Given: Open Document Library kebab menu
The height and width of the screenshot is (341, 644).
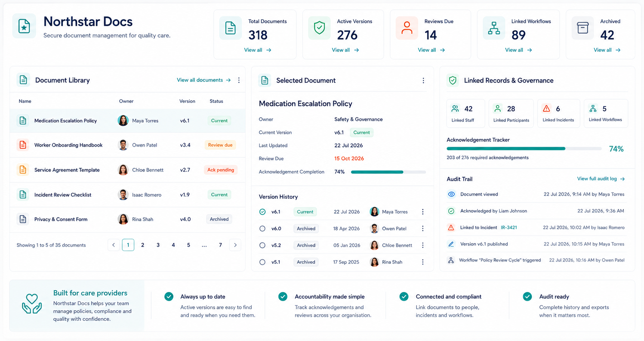Looking at the screenshot, I should [x=239, y=80].
